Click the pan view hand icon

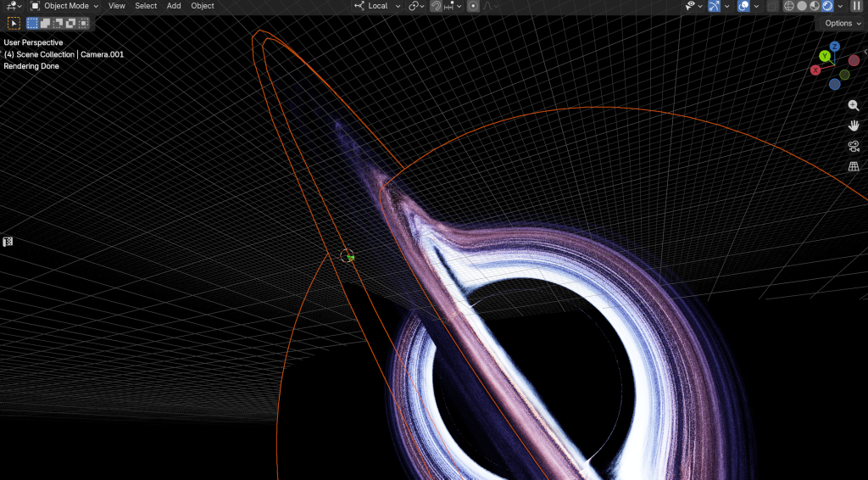[x=854, y=126]
